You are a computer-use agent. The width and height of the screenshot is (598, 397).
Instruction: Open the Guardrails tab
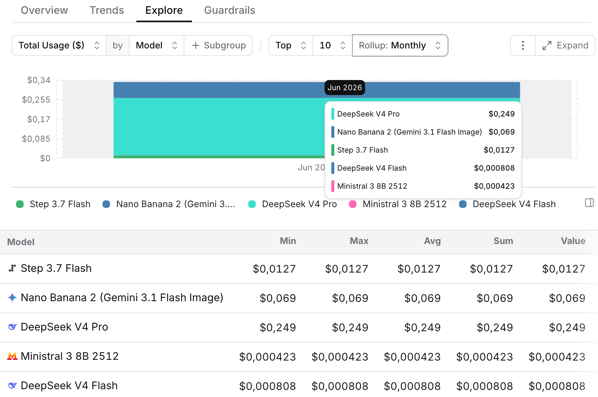coord(230,10)
